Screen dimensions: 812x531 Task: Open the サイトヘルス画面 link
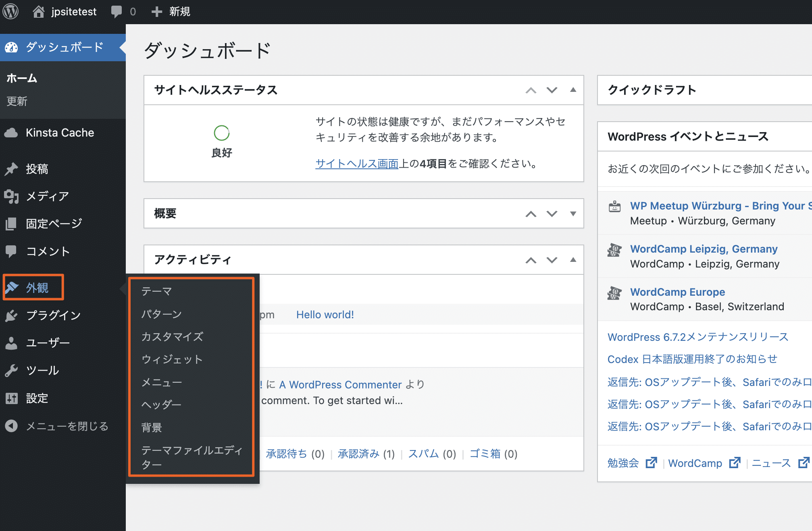coord(357,164)
